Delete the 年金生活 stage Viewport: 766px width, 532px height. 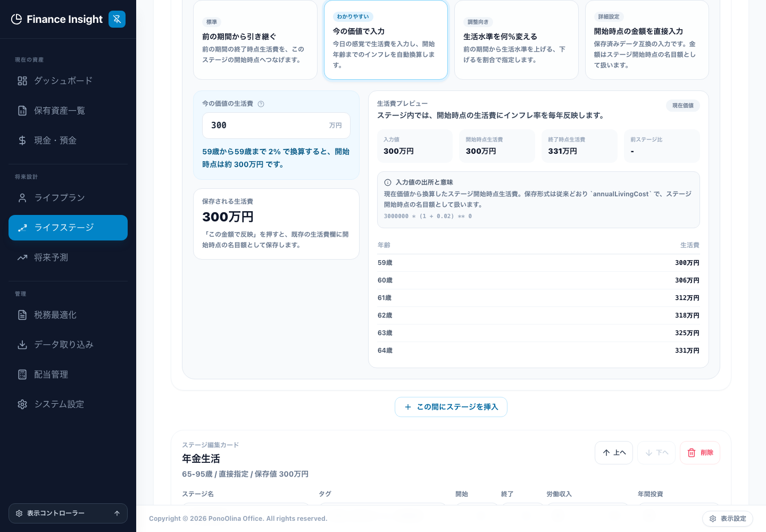pyautogui.click(x=700, y=453)
